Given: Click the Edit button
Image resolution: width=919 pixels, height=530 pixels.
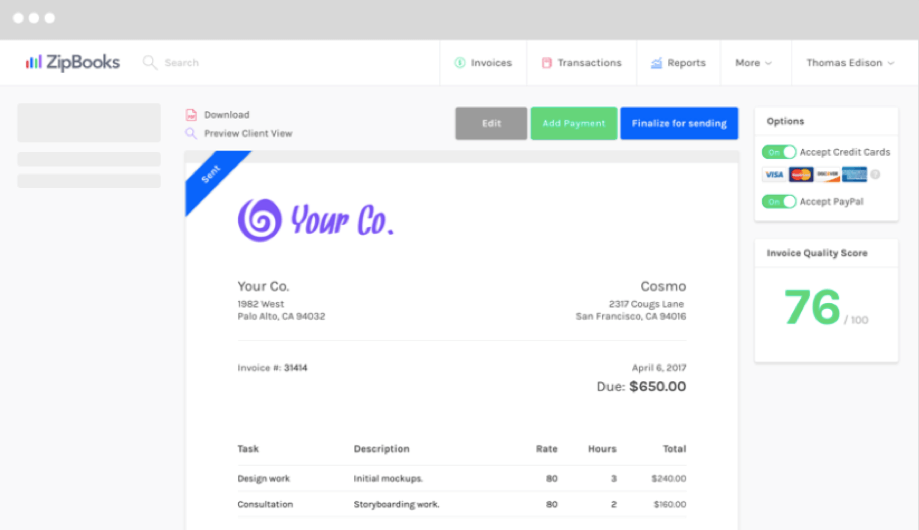Looking at the screenshot, I should coord(491,123).
